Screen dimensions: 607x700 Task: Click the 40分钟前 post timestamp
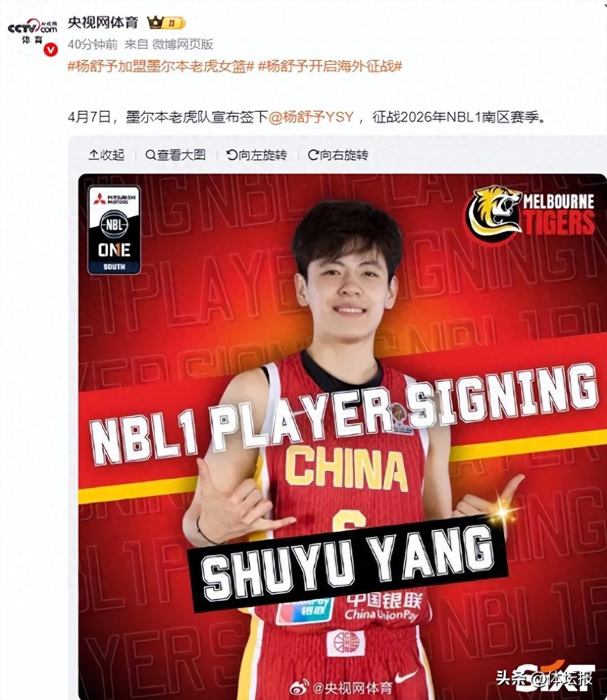(x=93, y=44)
